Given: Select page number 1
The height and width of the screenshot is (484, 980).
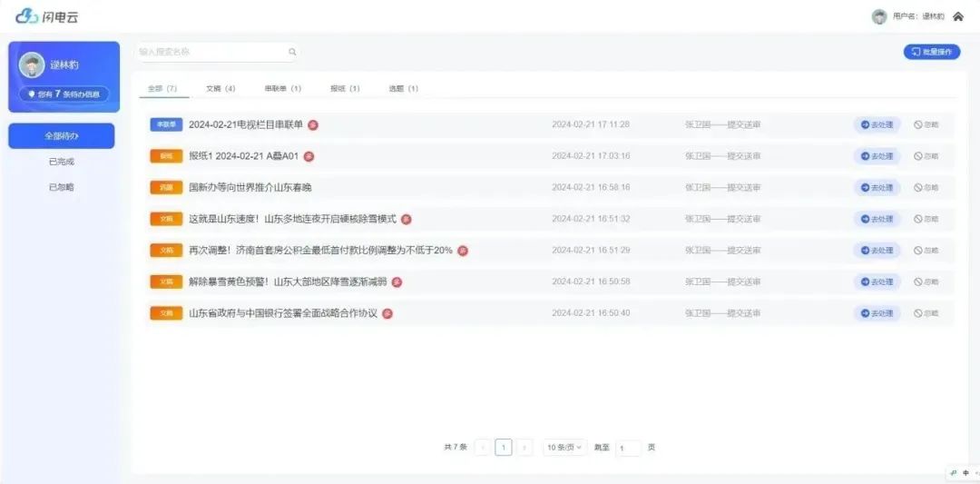Looking at the screenshot, I should point(504,447).
